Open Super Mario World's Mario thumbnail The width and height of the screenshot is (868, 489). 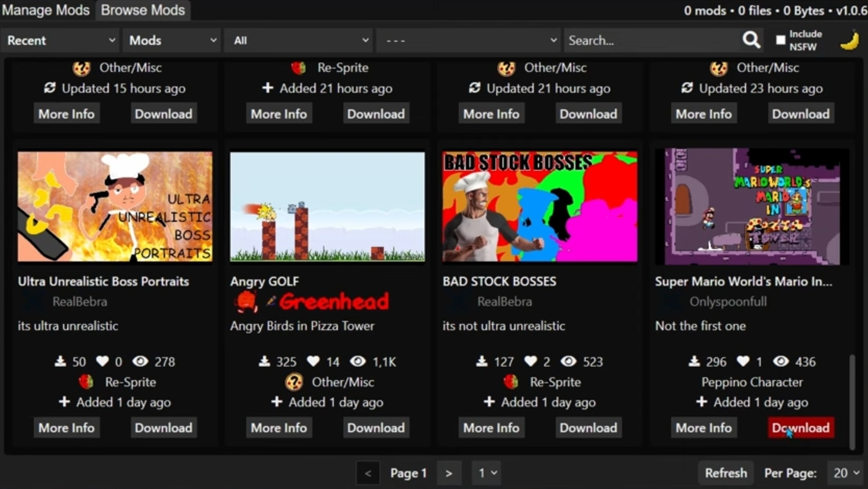click(752, 206)
